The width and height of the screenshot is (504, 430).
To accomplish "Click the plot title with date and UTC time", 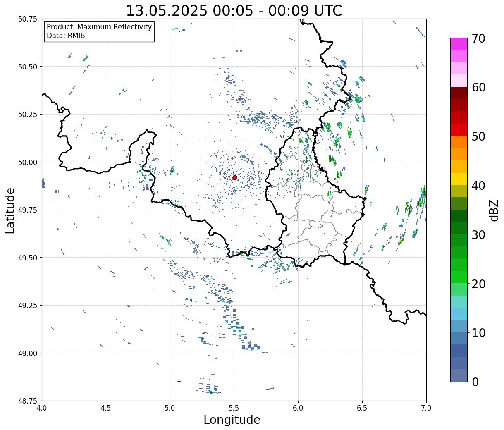I will click(234, 10).
